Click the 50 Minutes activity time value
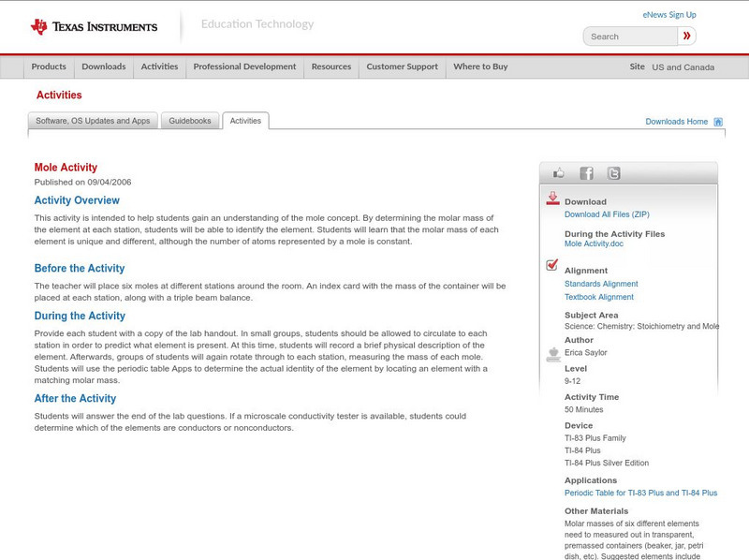Image resolution: width=749 pixels, height=560 pixels. point(583,409)
